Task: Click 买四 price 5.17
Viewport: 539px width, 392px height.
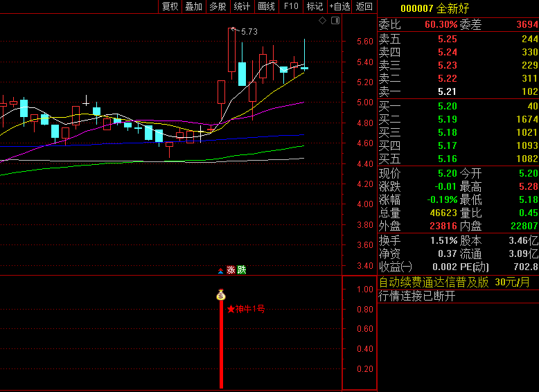Action: (448, 145)
